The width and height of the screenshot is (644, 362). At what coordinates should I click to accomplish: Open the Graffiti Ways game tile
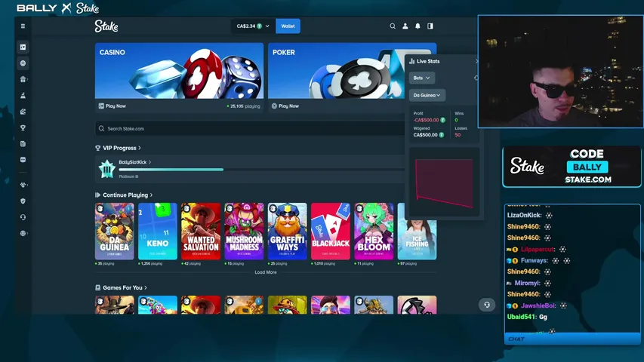pyautogui.click(x=288, y=231)
